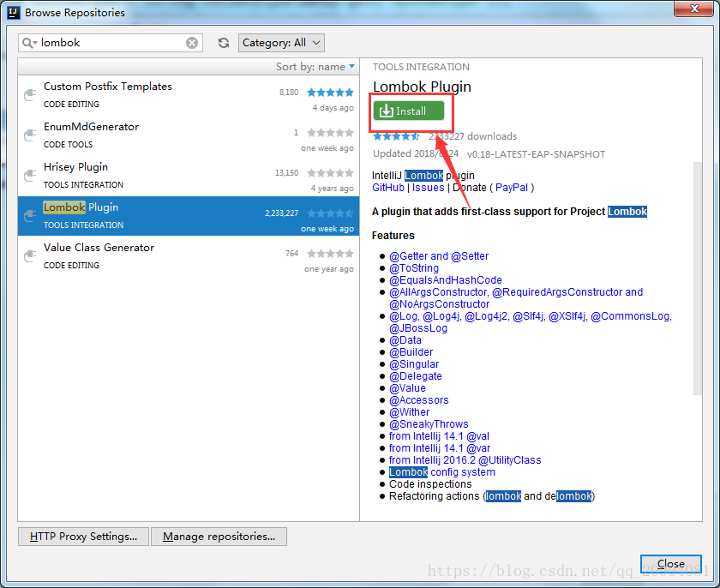Open search history magnifier dropdown

click(30, 43)
